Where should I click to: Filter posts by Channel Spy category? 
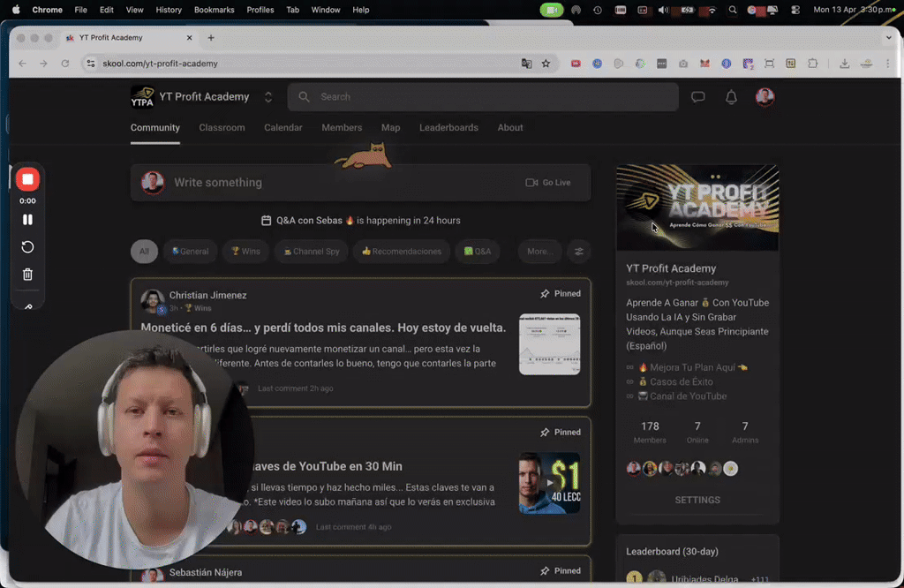point(312,252)
